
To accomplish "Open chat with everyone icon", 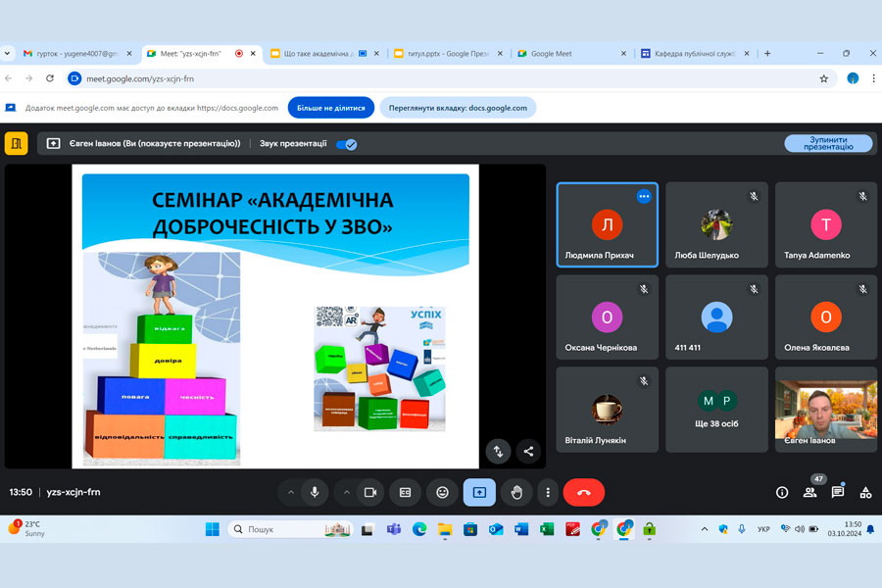I will [x=838, y=492].
